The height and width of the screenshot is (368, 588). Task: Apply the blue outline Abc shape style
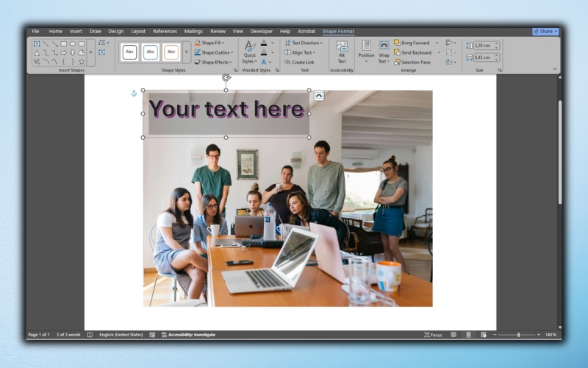click(x=151, y=52)
